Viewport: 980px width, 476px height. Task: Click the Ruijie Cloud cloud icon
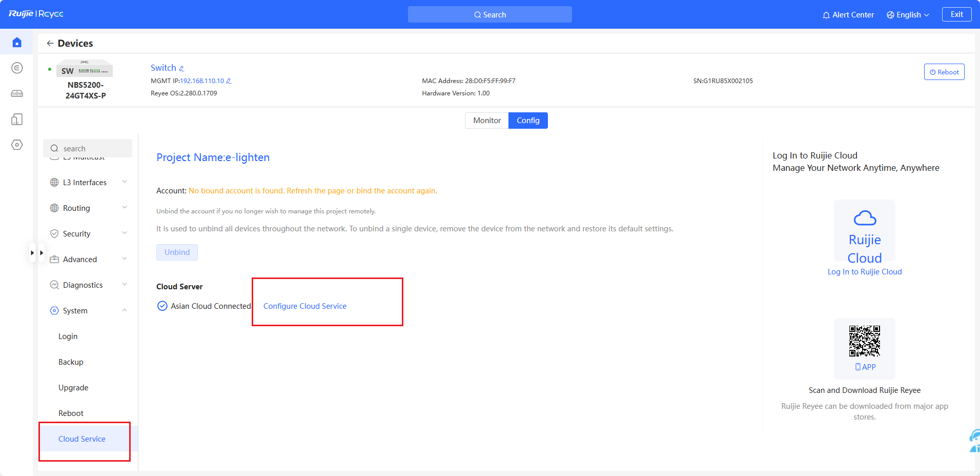[865, 219]
